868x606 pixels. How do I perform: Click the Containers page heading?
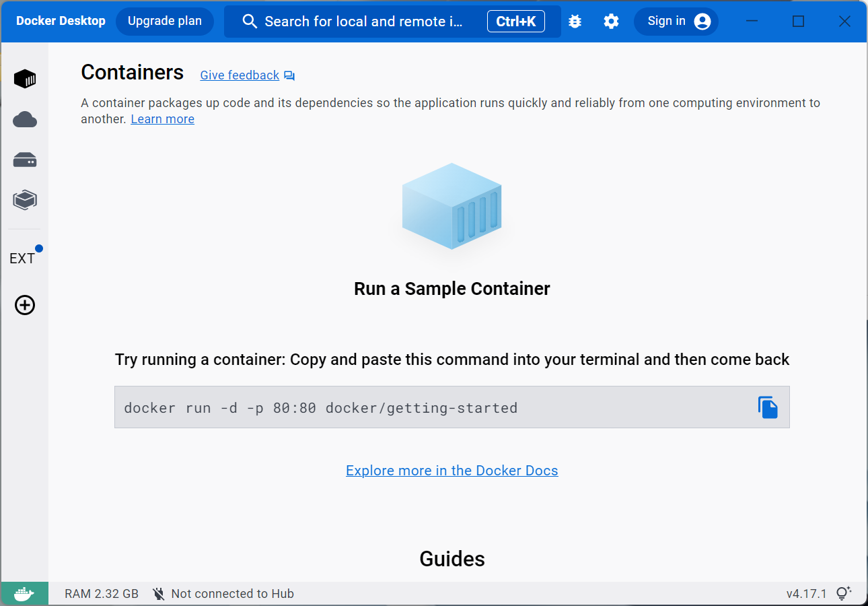133,73
